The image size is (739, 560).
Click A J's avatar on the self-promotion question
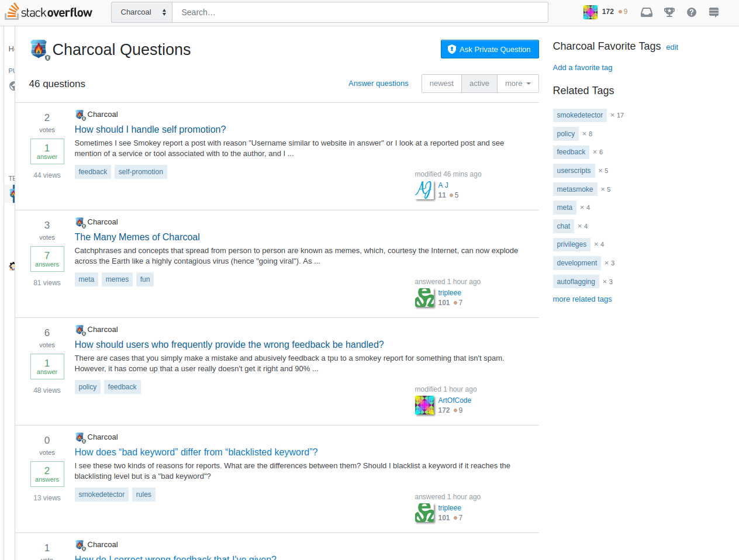tap(424, 190)
